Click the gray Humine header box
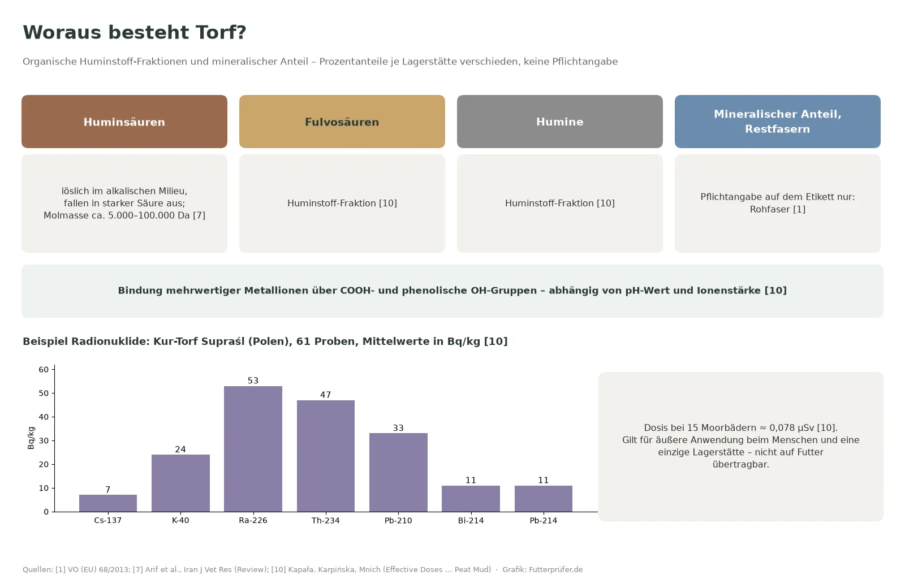 click(x=560, y=122)
